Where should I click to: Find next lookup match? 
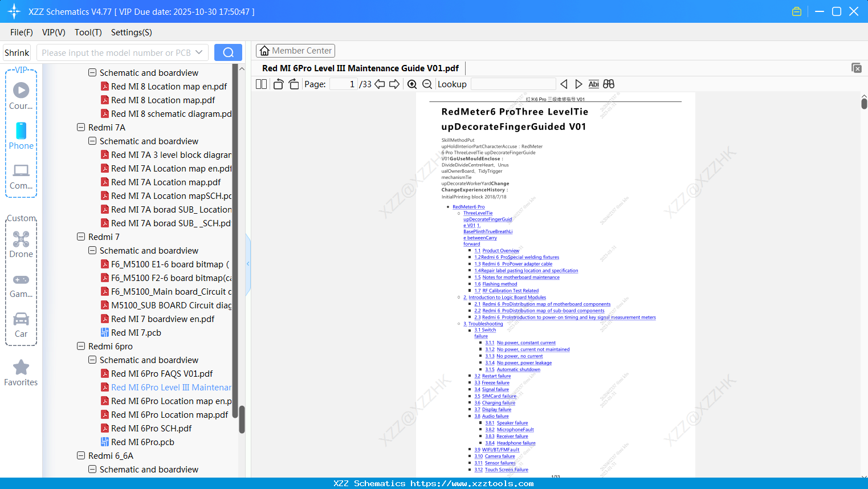click(x=578, y=84)
